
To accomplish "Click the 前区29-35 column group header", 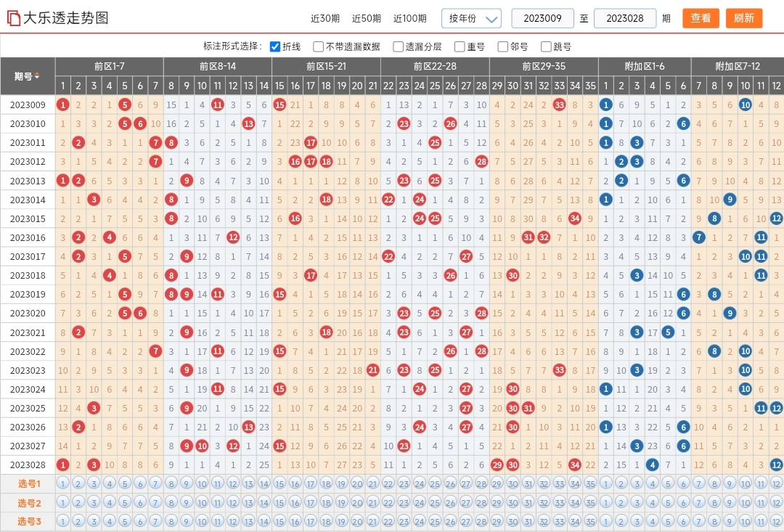I will click(544, 67).
